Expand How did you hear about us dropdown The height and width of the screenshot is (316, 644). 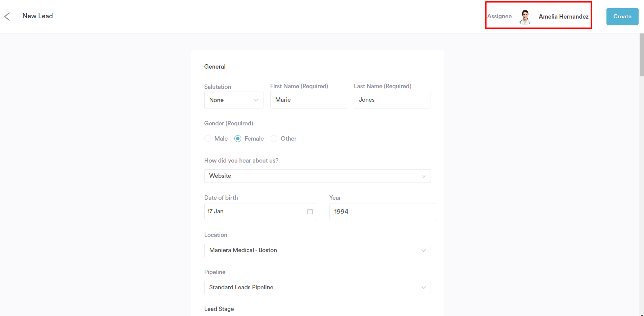(317, 176)
